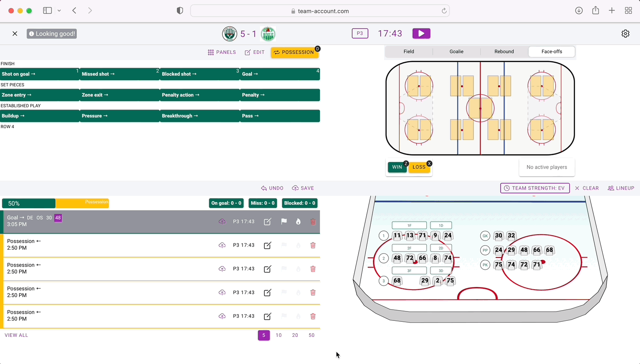
Task: Select the LOSS face-off outcome
Action: (x=419, y=167)
